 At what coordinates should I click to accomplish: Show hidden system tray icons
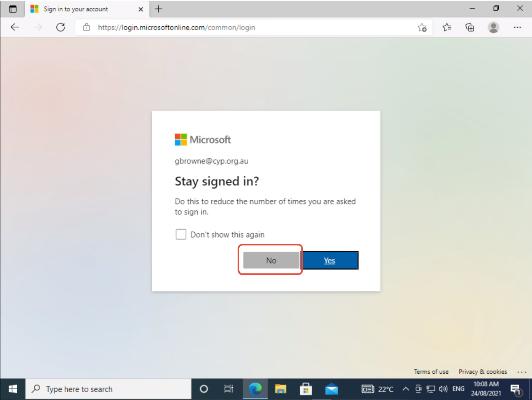pos(406,389)
